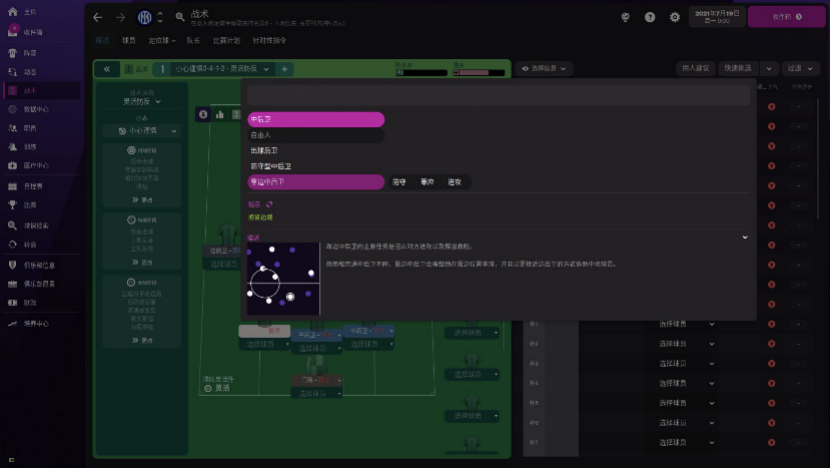The width and height of the screenshot is (832, 468).
Task: Open the world globe icon at top
Action: (626, 17)
